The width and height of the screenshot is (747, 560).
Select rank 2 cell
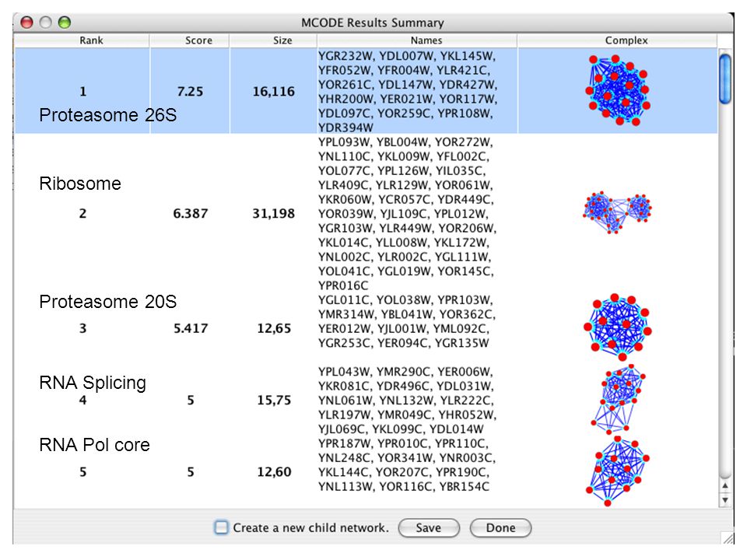[x=82, y=213]
